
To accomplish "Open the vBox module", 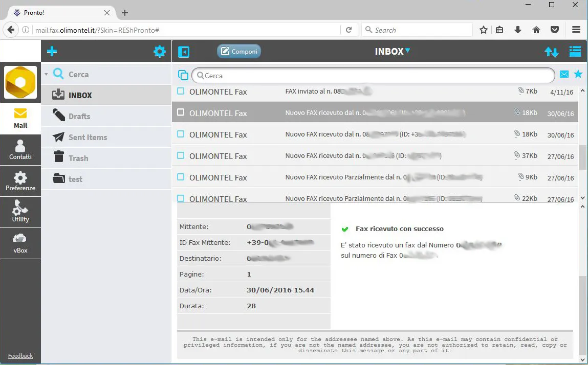I will pos(20,243).
